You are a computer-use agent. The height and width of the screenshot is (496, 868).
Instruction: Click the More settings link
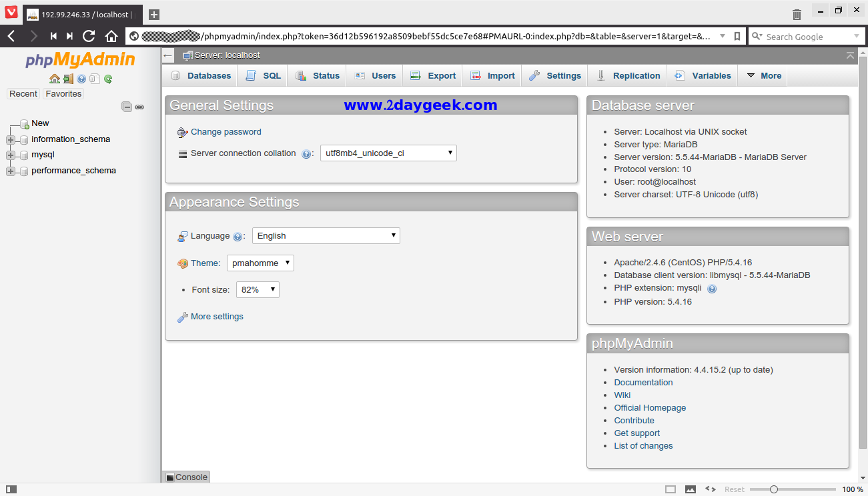(217, 317)
